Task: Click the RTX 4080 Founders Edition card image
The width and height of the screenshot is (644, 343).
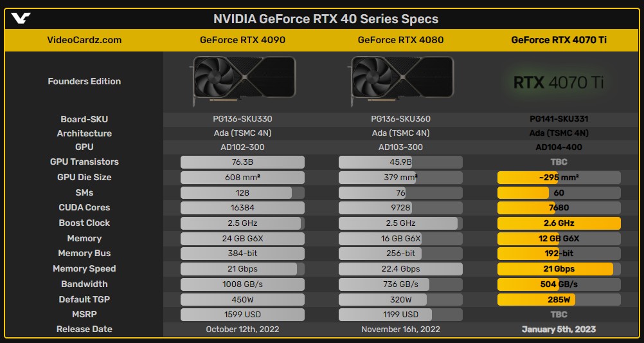Action: (x=401, y=81)
